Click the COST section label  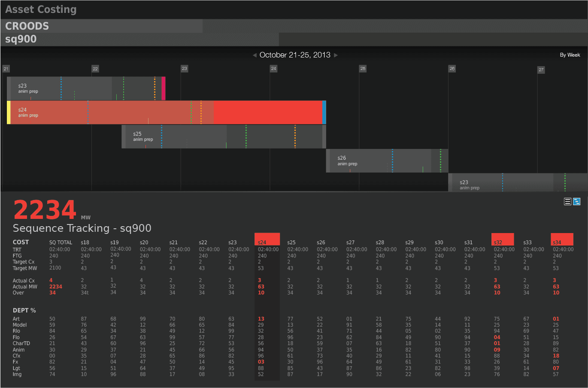[21, 242]
